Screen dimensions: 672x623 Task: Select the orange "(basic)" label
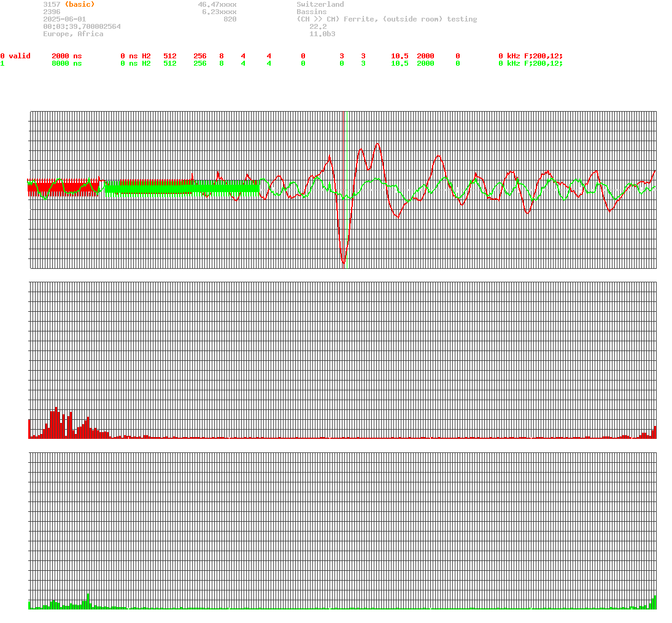80,4
